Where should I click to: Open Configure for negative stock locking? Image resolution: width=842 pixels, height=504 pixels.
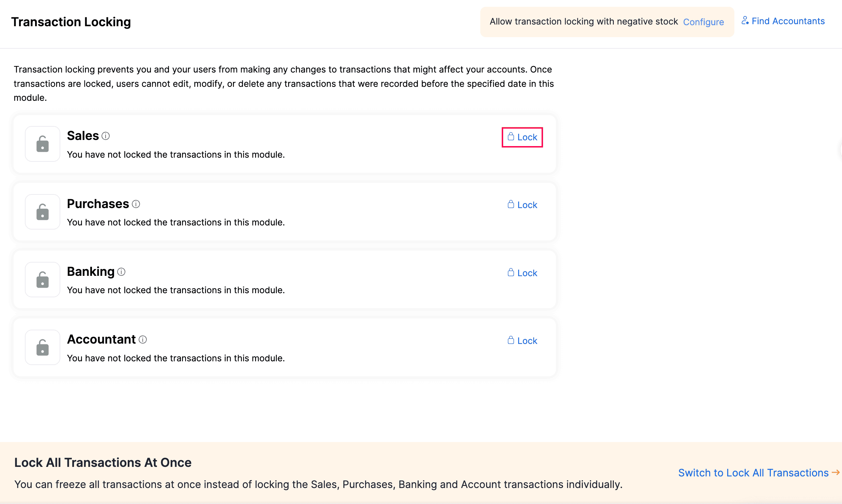pos(703,22)
